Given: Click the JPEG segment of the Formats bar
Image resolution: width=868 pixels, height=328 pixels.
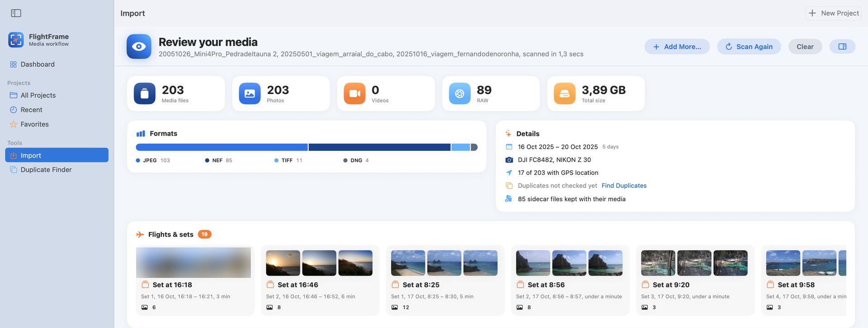Looking at the screenshot, I should [x=222, y=147].
